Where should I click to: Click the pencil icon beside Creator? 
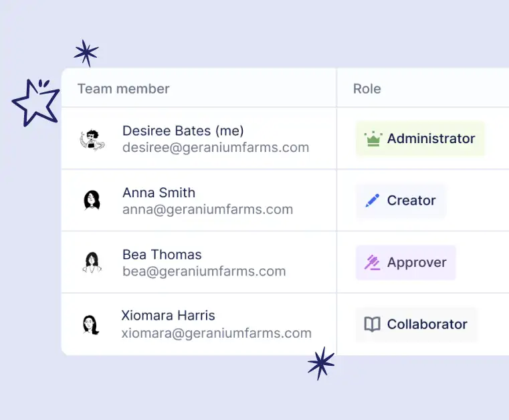[373, 201]
